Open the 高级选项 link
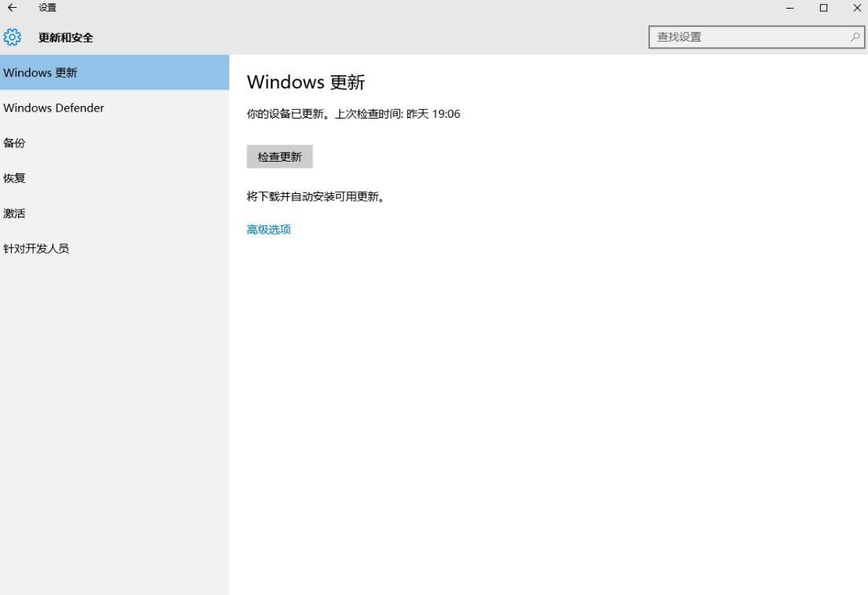This screenshot has width=868, height=595. (268, 230)
